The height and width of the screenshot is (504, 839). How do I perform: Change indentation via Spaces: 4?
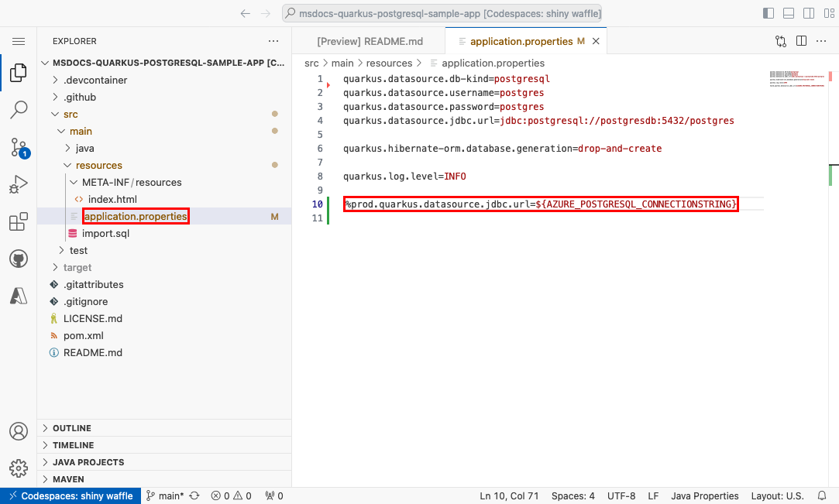click(x=573, y=496)
